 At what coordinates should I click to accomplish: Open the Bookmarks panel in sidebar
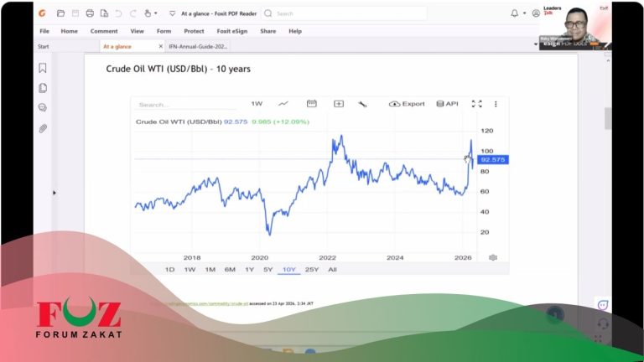coord(43,69)
